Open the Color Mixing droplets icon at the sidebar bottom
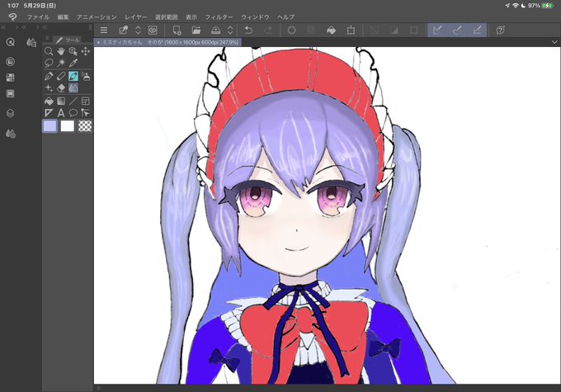 (11, 134)
